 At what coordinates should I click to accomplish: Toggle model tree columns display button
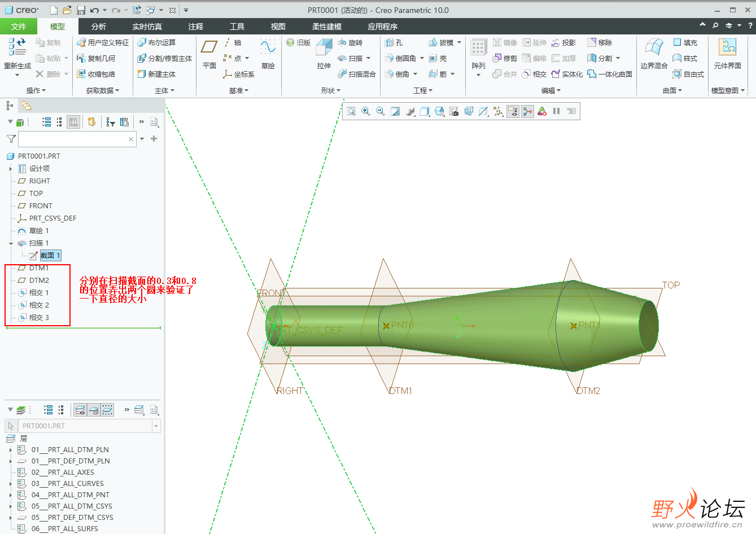(73, 122)
